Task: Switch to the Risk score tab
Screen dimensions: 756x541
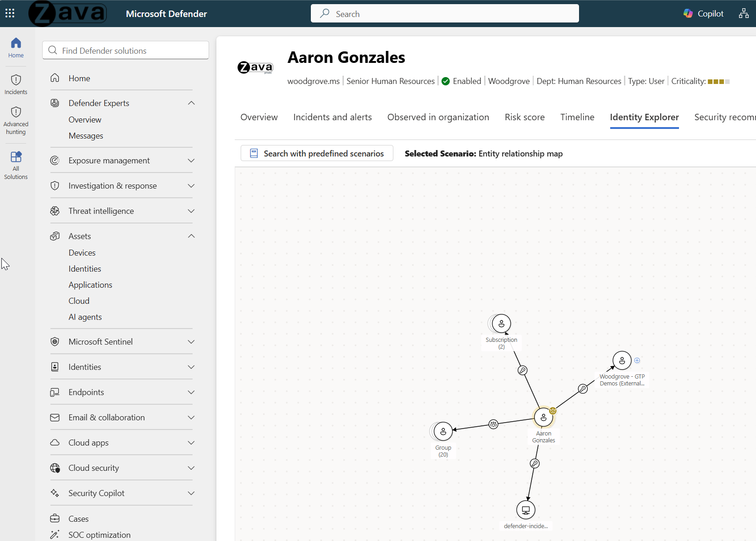Action: coord(524,117)
